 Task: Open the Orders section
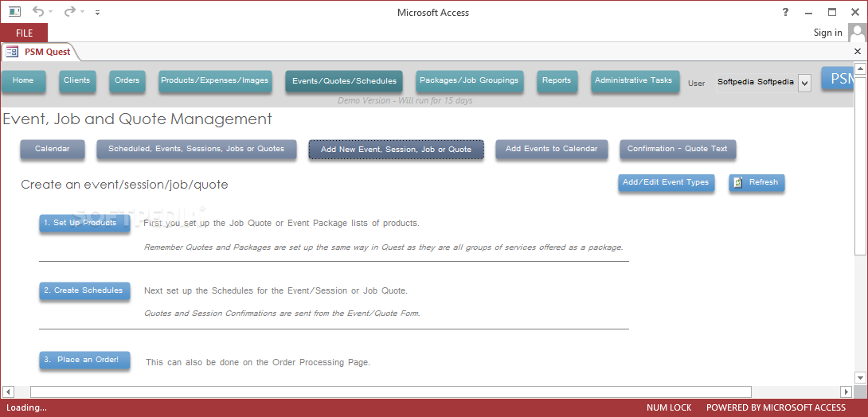click(127, 80)
